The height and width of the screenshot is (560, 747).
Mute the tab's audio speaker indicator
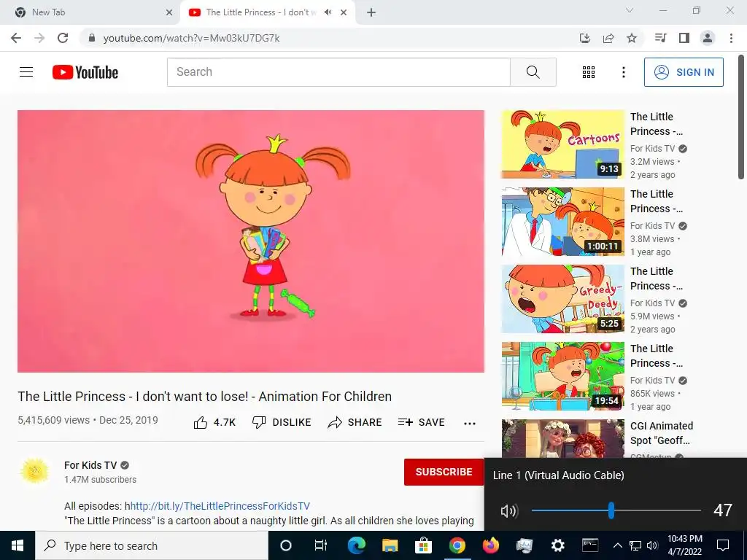coord(328,12)
